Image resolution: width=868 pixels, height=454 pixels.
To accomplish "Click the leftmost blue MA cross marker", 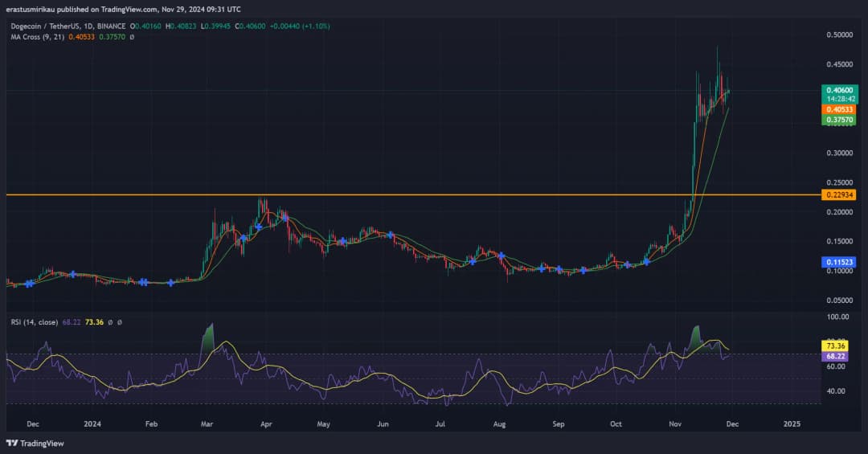I will click(29, 283).
